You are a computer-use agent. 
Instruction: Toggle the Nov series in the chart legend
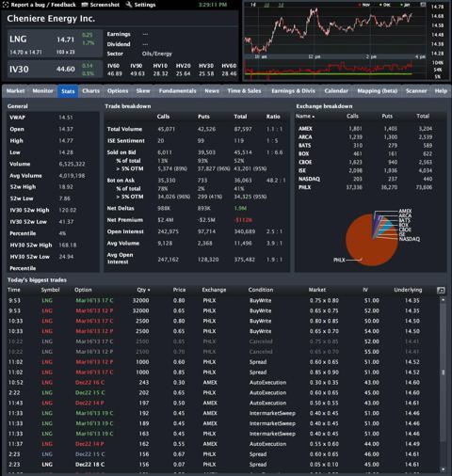tap(364, 5)
